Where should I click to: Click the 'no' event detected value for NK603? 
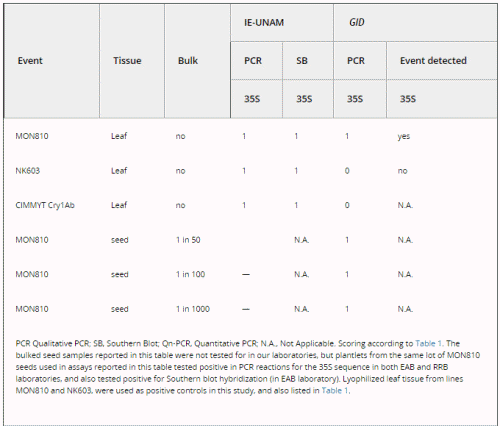[402, 171]
